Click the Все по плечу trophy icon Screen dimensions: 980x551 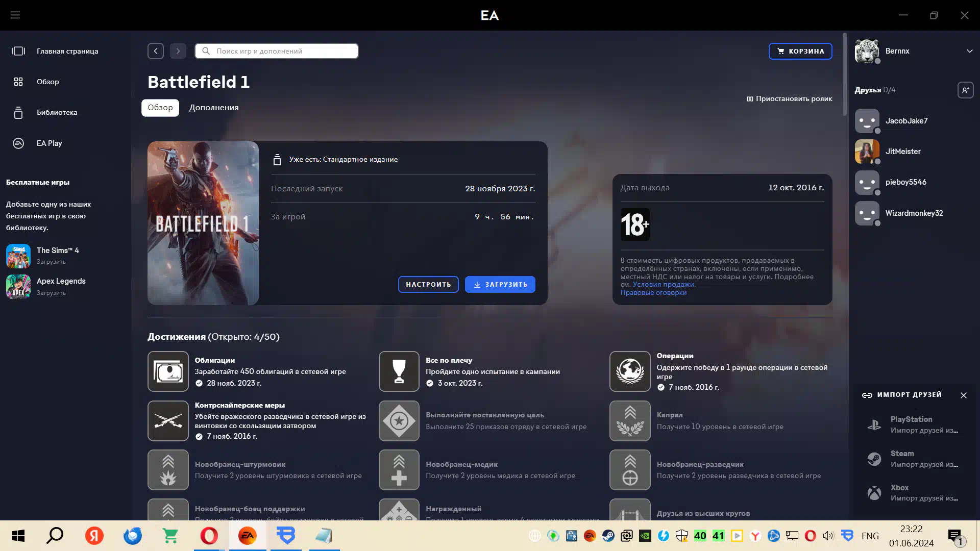[399, 371]
